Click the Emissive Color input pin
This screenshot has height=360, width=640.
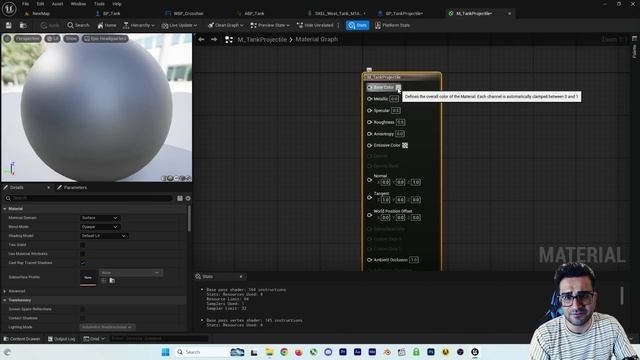coord(369,145)
